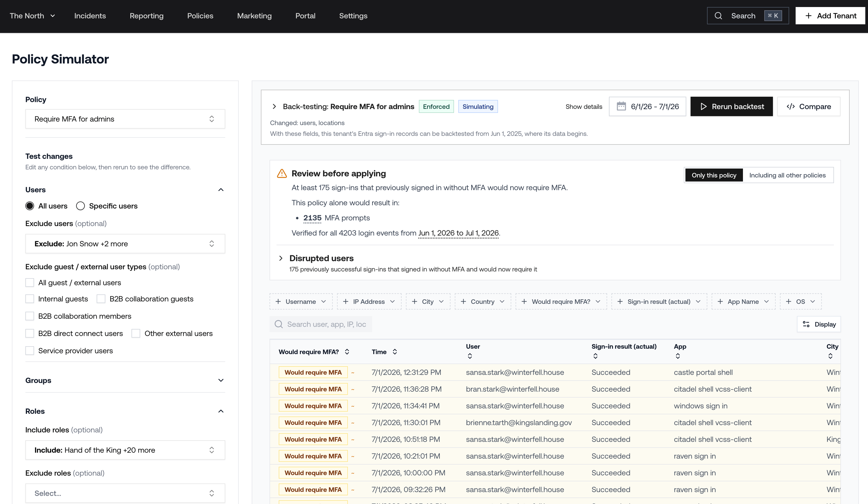
Task: Sort by App column arrows
Action: [x=678, y=356]
